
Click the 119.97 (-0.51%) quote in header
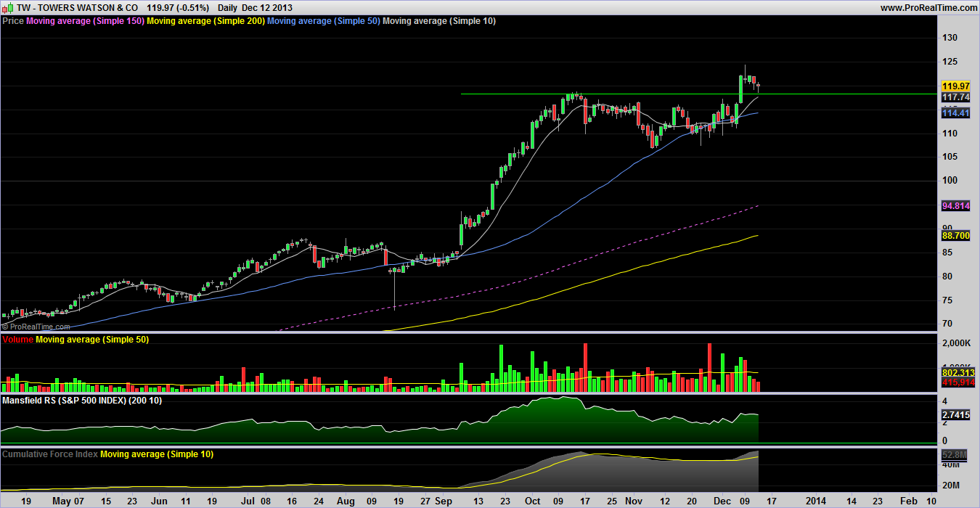tap(178, 8)
